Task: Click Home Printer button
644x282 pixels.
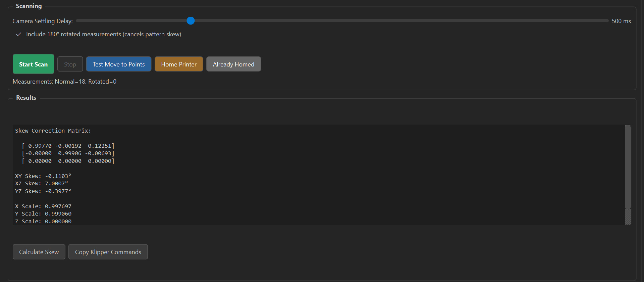Action: point(179,64)
